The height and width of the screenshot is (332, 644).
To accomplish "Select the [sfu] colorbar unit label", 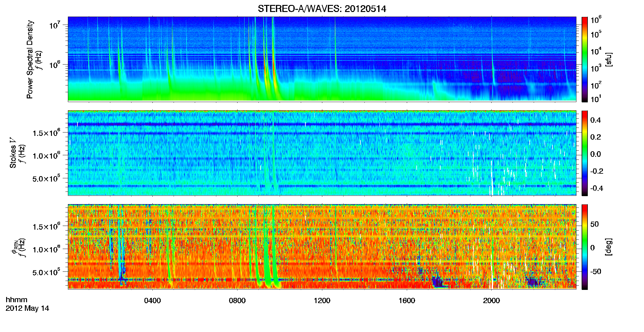I will (609, 59).
